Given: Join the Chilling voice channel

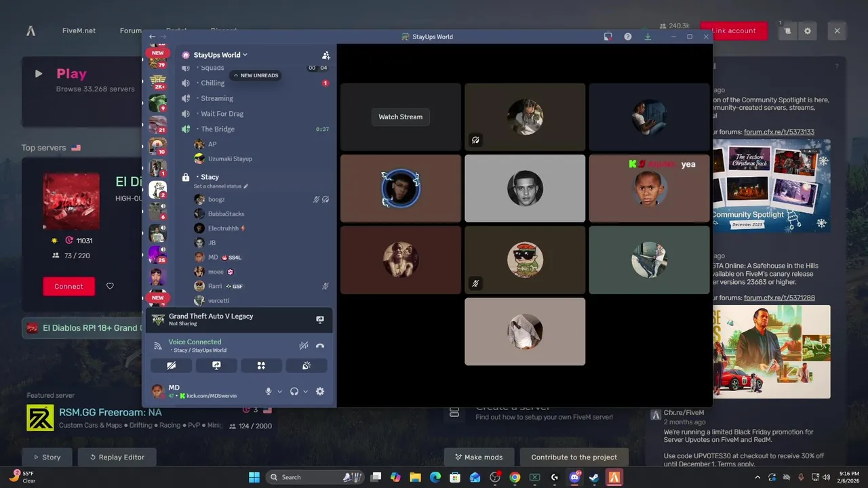Looking at the screenshot, I should tap(255, 83).
